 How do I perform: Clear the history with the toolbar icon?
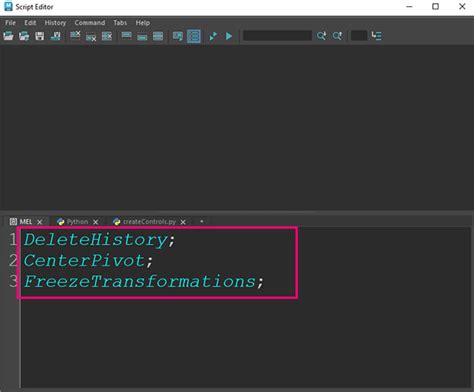[x=75, y=36]
